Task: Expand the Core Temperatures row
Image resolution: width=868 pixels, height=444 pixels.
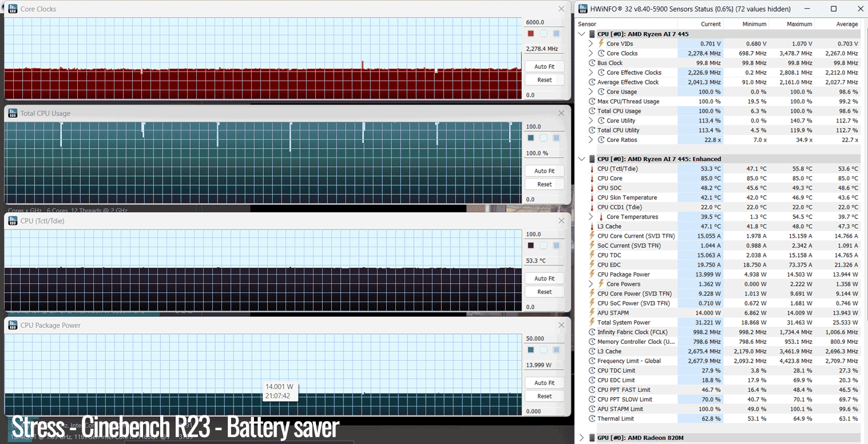Action: tap(591, 217)
